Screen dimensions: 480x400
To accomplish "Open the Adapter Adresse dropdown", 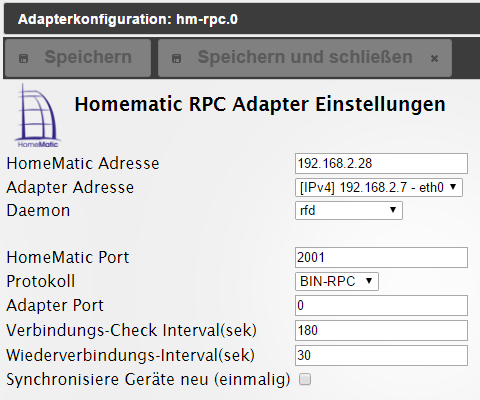I will tap(379, 187).
